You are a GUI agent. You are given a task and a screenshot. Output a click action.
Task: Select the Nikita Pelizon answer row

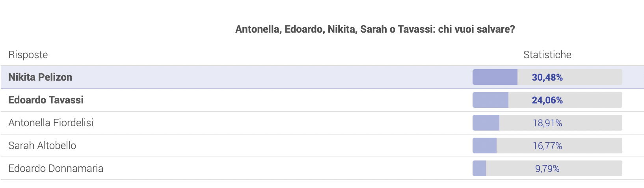pos(322,77)
